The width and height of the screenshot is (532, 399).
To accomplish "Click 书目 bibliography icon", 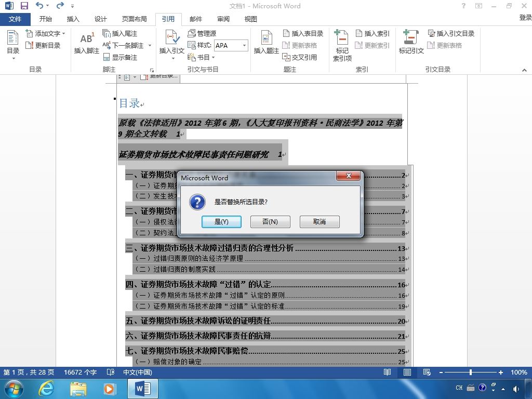I will (191, 57).
